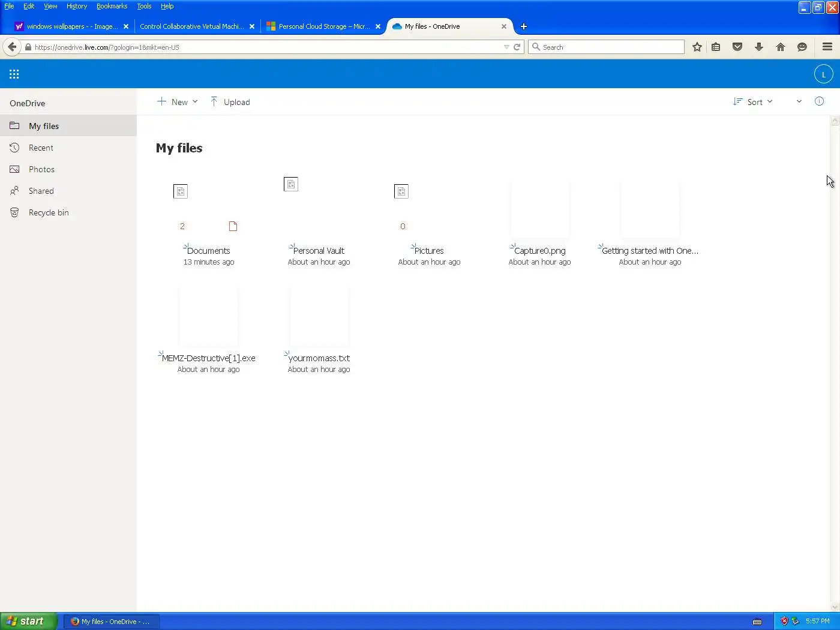Screen dimensions: 840x630
Task: Open the details pane info icon
Action: [819, 101]
